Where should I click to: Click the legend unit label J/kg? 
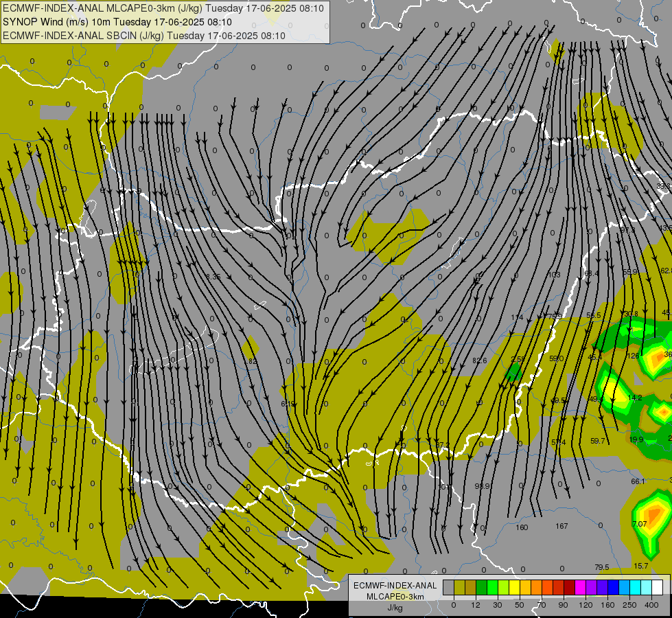[395, 608]
